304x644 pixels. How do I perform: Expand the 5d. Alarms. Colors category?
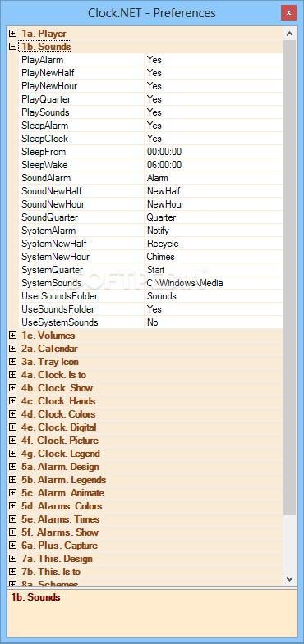point(13,506)
